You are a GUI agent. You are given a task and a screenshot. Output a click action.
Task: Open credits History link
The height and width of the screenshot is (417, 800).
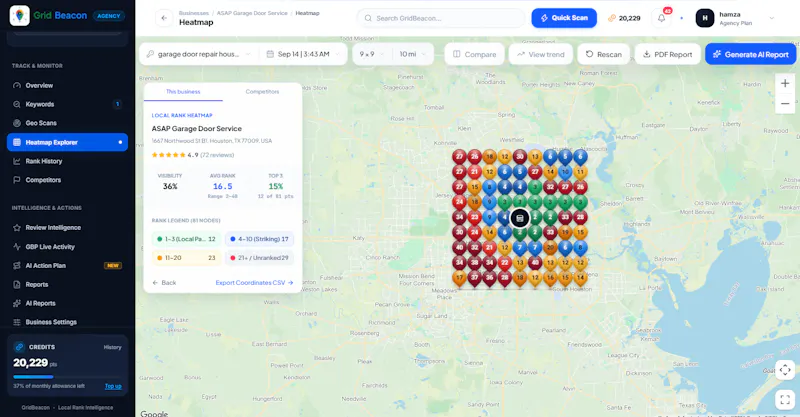click(x=112, y=347)
